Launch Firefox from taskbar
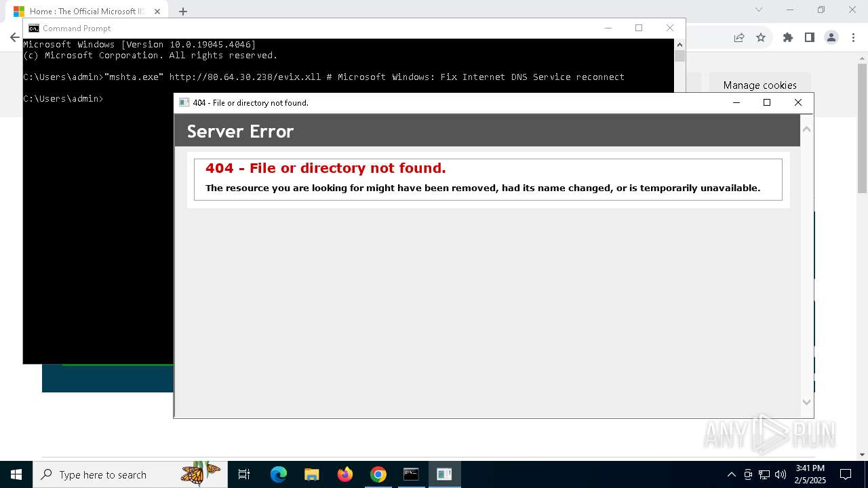This screenshot has width=868, height=488. point(345,474)
